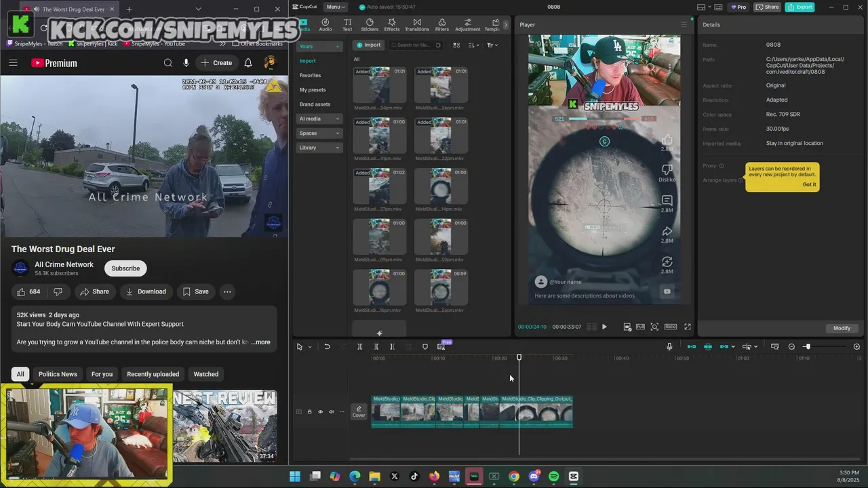
Task: Click the Ratio button in player
Action: (671, 327)
